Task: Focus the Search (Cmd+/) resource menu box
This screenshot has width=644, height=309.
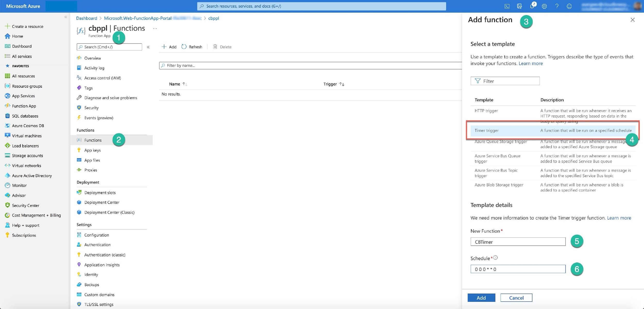Action: tap(109, 47)
